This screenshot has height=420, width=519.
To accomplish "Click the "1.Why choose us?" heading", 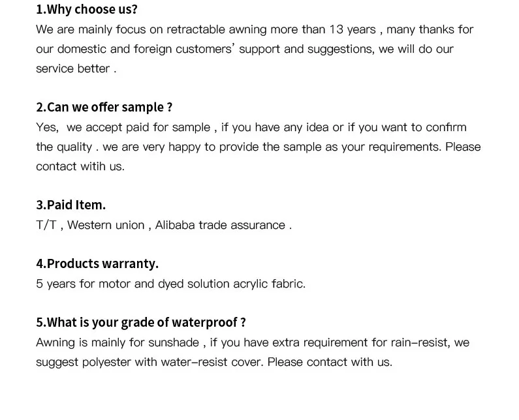I will [87, 10].
